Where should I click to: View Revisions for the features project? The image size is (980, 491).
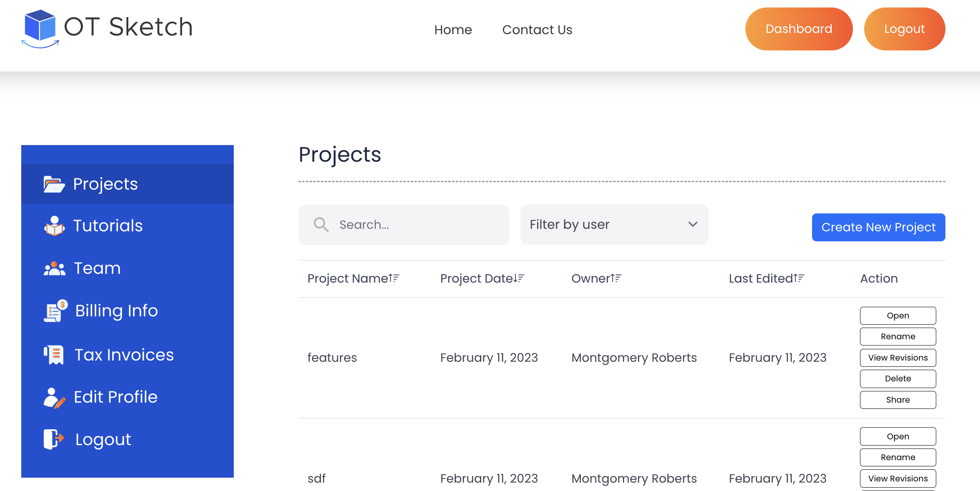[898, 358]
